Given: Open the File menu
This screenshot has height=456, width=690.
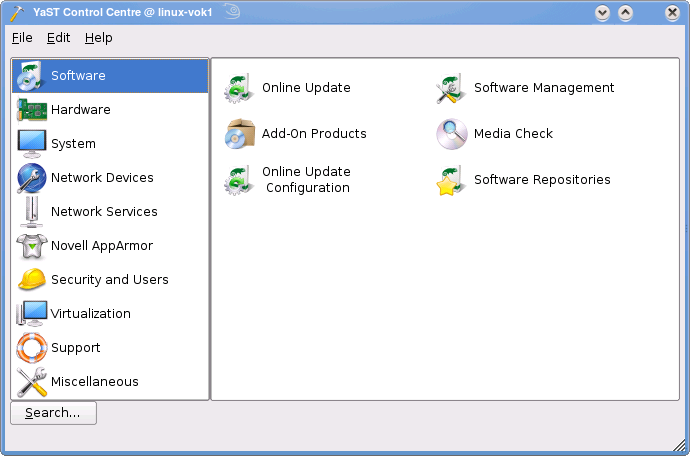Looking at the screenshot, I should (22, 38).
